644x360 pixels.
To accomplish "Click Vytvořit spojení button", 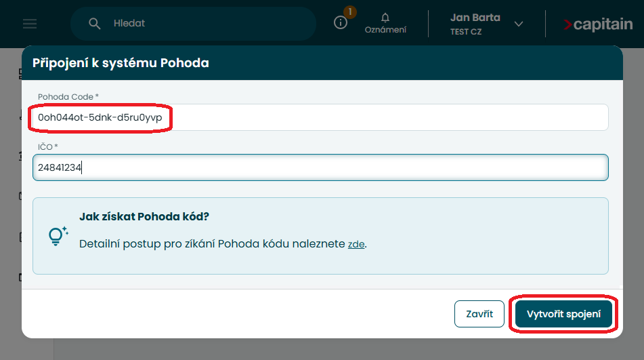I will click(563, 314).
